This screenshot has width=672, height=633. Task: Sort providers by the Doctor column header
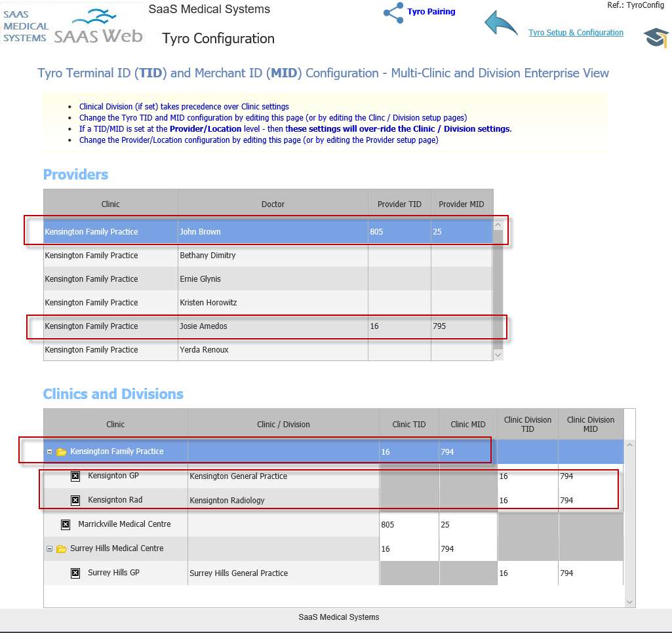(273, 204)
